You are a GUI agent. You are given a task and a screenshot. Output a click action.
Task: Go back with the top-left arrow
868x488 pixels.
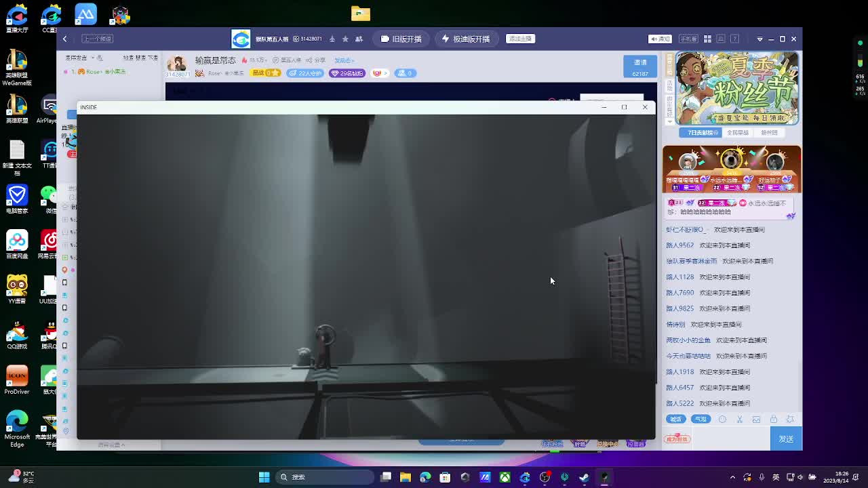65,39
